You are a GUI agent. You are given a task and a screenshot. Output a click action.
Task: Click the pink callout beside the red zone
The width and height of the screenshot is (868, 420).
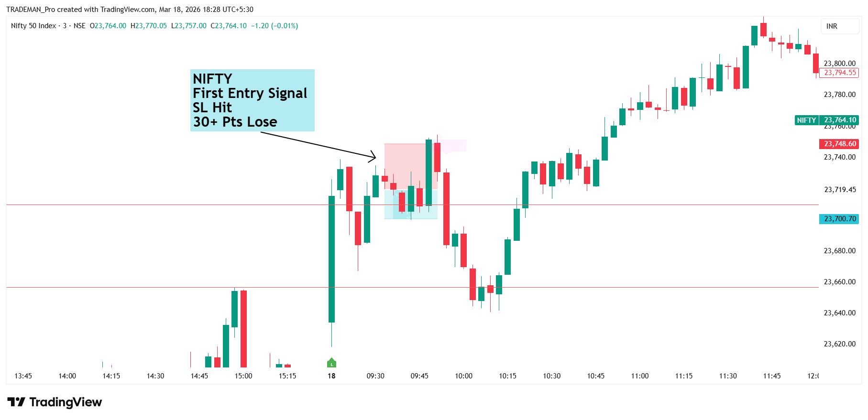point(452,146)
